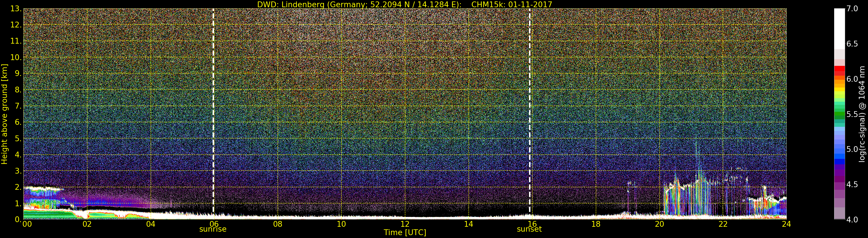This screenshot has width=868, height=238.
Task: Click the height axis tick "6."
Action: pyautogui.click(x=18, y=122)
